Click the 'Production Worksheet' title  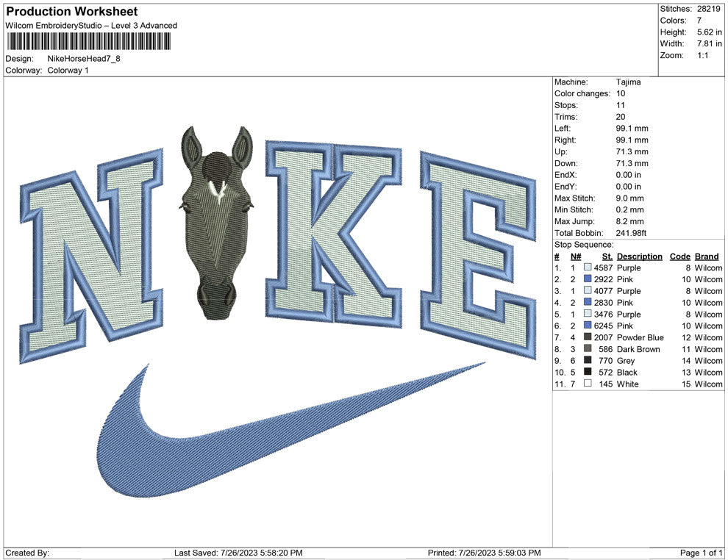pos(72,12)
